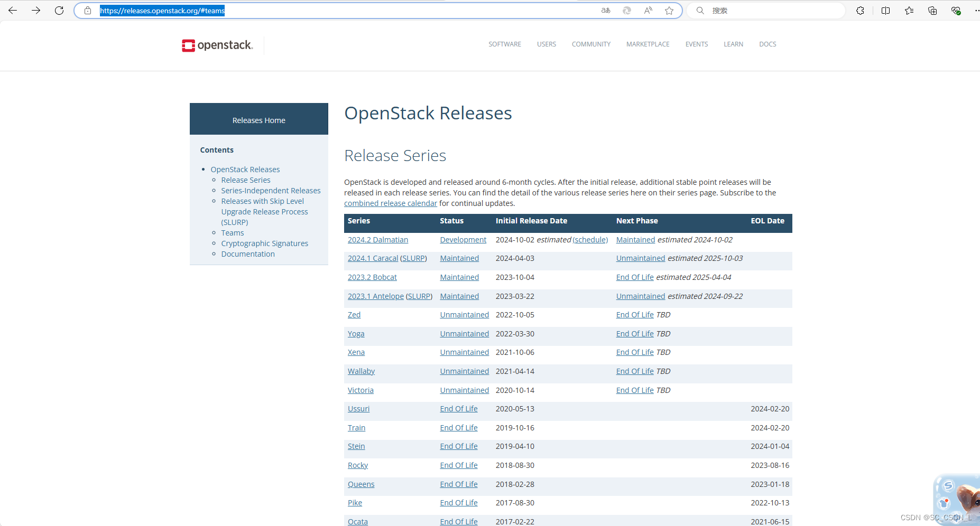Screen dimensions: 980x526
Task: Click Unmaintained status in Zed row
Action: (465, 315)
